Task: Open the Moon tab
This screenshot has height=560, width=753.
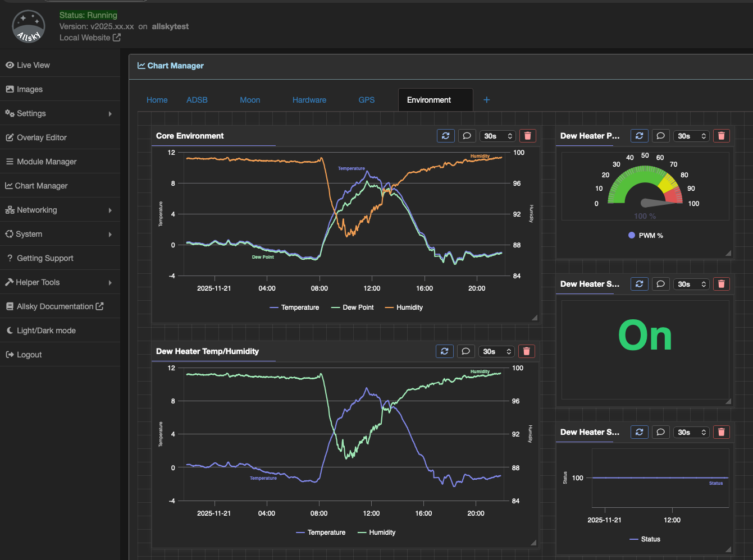Action: coord(250,99)
